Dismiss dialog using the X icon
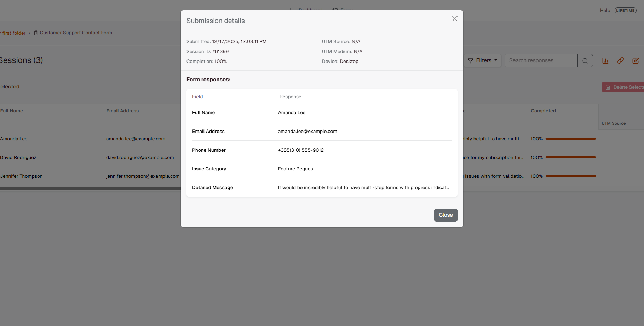The height and width of the screenshot is (326, 644). coord(455,18)
